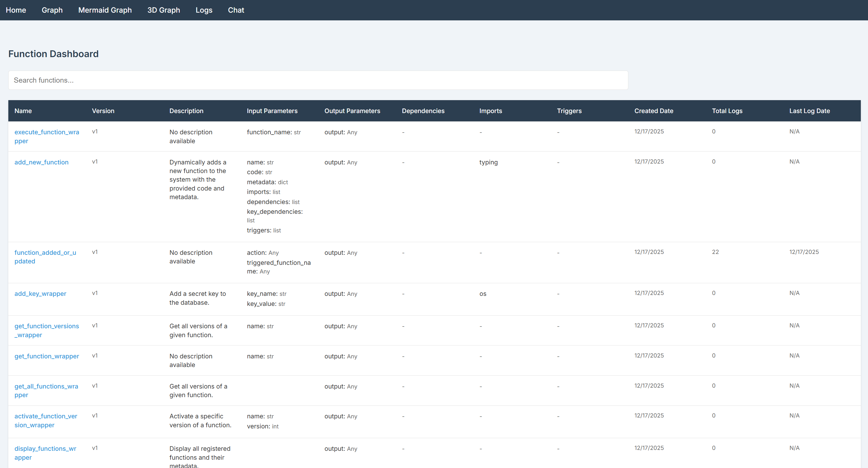Open the Chat page
The image size is (868, 468).
[236, 10]
